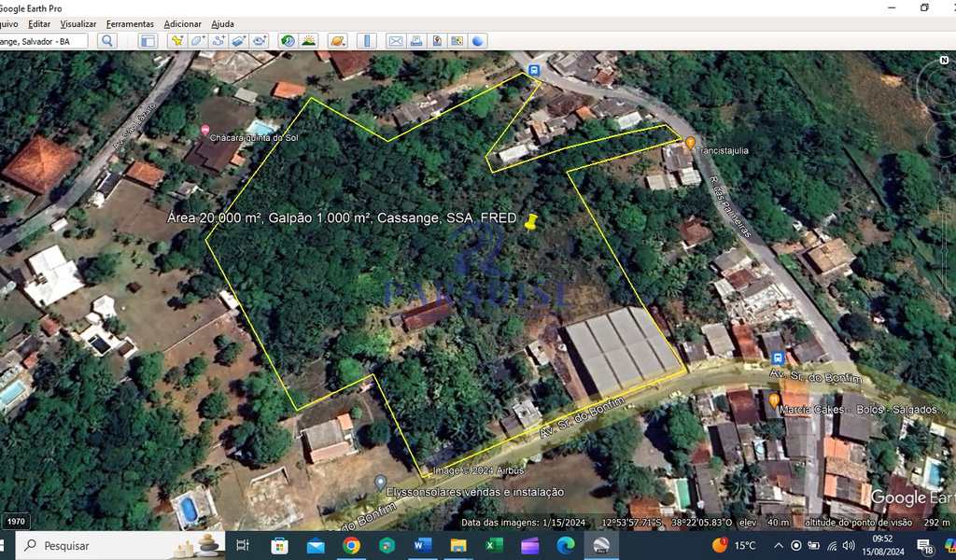Click the Chácara quinta do Sol pink marker
956x560 pixels.
pos(204,130)
